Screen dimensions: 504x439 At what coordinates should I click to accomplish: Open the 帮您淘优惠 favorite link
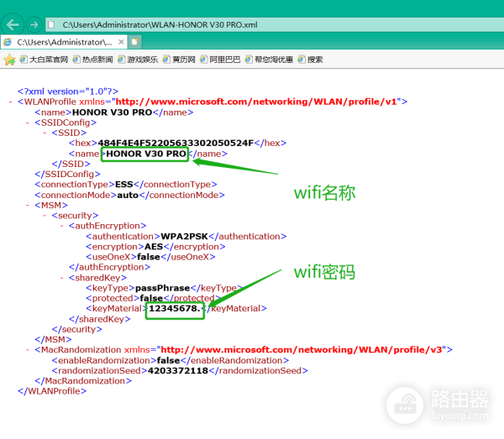269,60
